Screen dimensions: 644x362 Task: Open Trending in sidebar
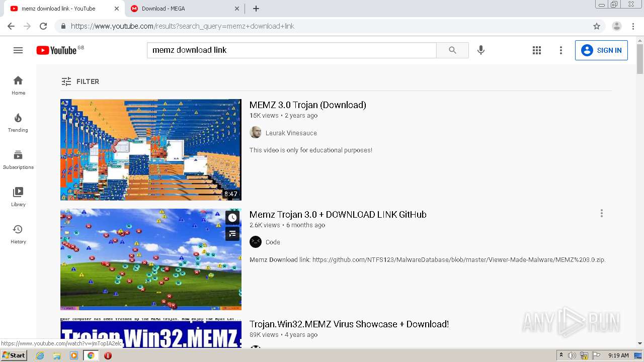pyautogui.click(x=18, y=123)
